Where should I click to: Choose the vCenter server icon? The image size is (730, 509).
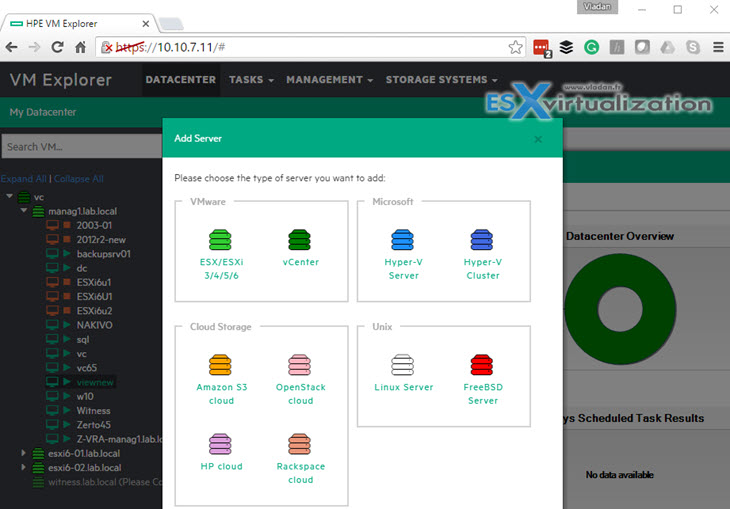click(x=299, y=240)
